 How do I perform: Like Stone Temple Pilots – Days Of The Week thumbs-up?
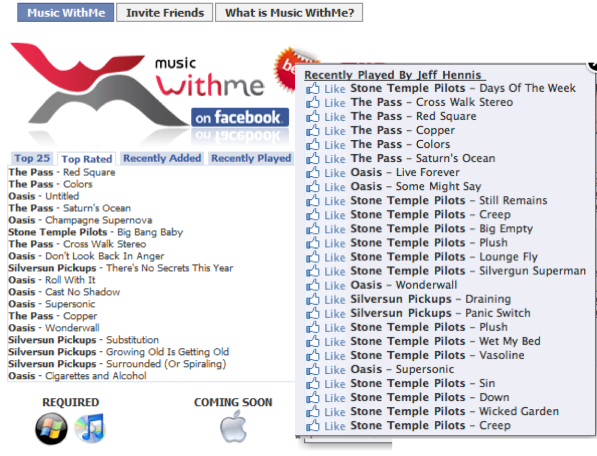point(313,89)
